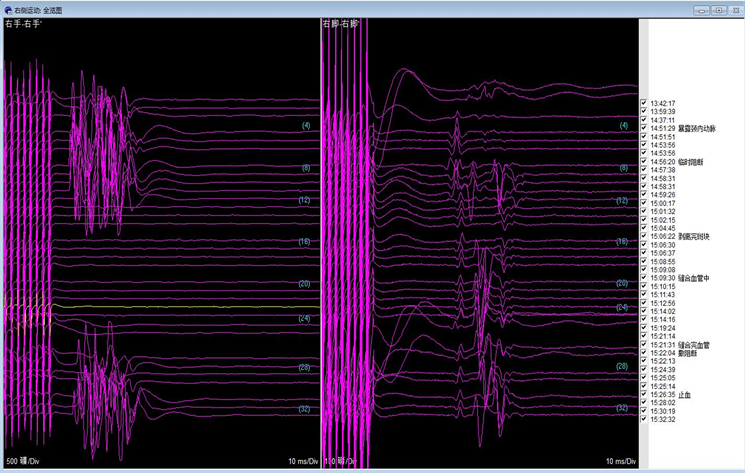Viewport: 745px width, 473px height.
Task: Close the waveform window
Action: 733,10
